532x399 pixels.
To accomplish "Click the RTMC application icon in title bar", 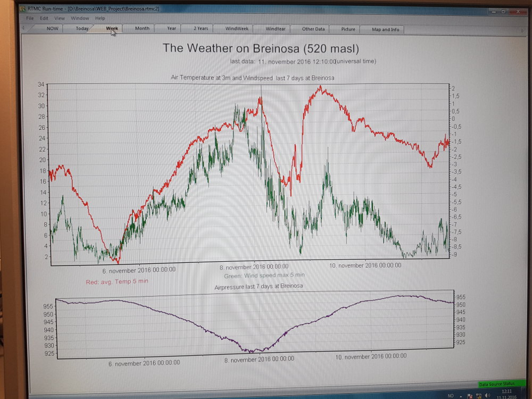I will click(22, 9).
